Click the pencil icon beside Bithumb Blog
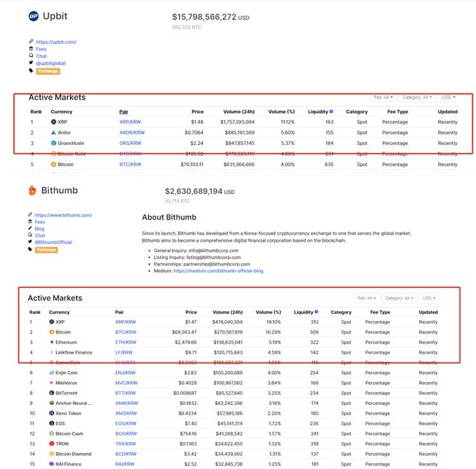This screenshot has width=476, height=469. [x=30, y=228]
